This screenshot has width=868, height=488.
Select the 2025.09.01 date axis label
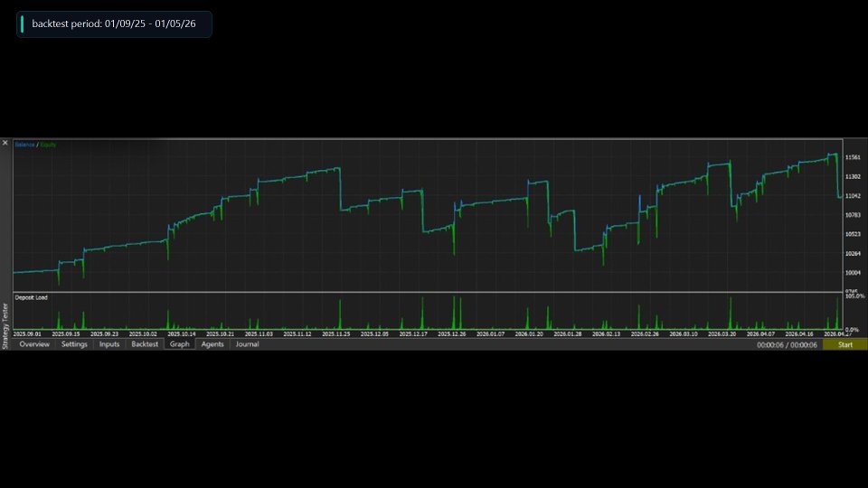point(27,334)
